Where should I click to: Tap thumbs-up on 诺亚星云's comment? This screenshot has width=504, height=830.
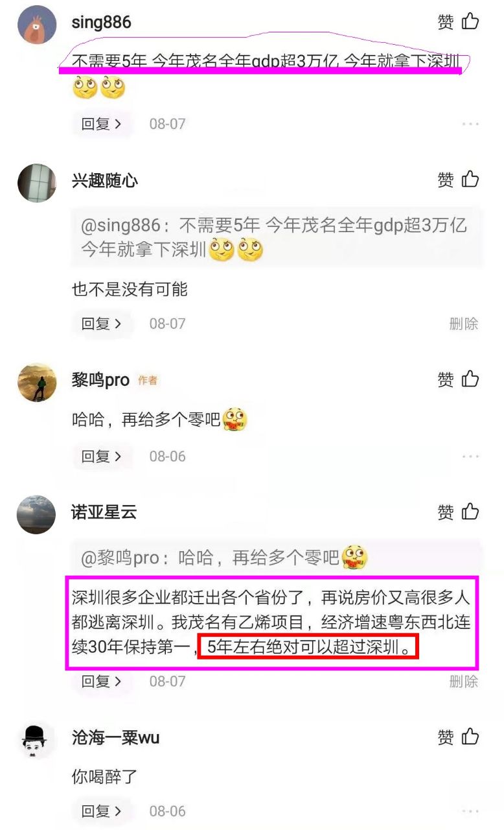pos(470,512)
